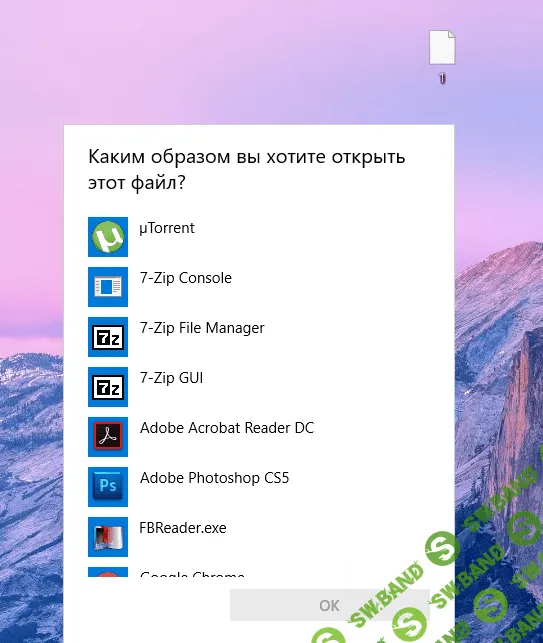Choose the Adobe Acrobat Reader DC icon
Viewport: 543px width, 643px height.
[x=108, y=437]
